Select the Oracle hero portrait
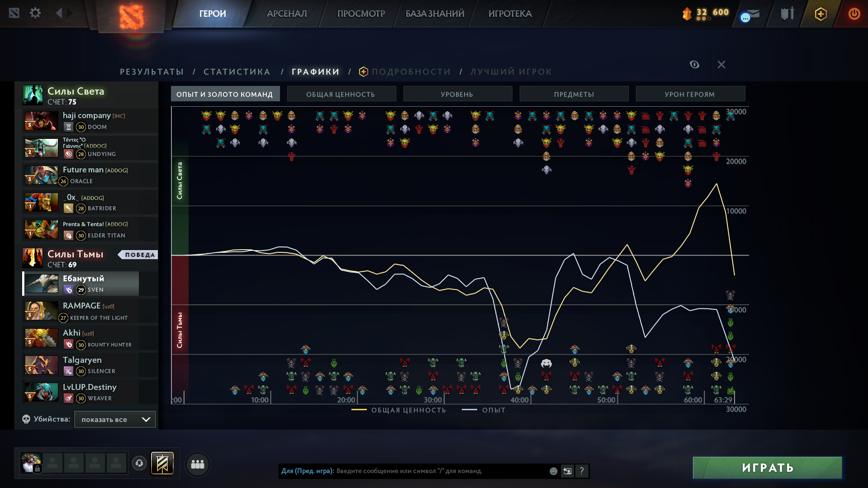 (x=41, y=175)
